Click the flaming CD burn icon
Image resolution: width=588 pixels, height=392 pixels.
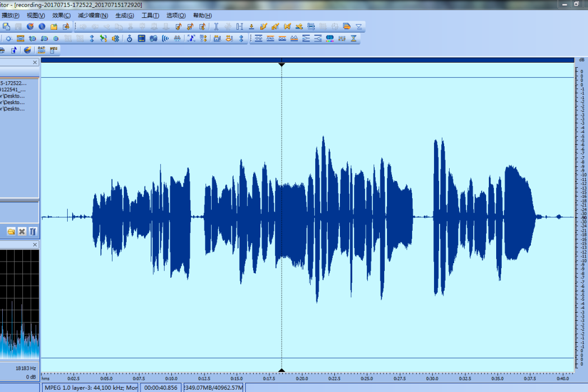pyautogui.click(x=30, y=26)
